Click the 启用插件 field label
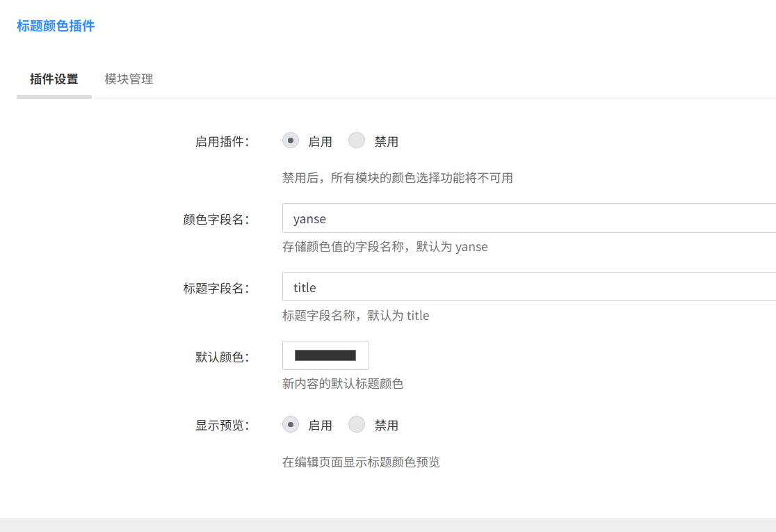776x532 pixels. [223, 142]
